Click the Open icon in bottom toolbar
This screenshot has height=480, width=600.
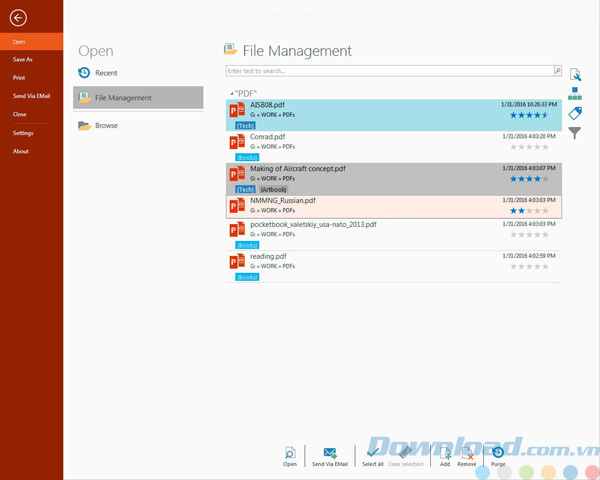(290, 452)
